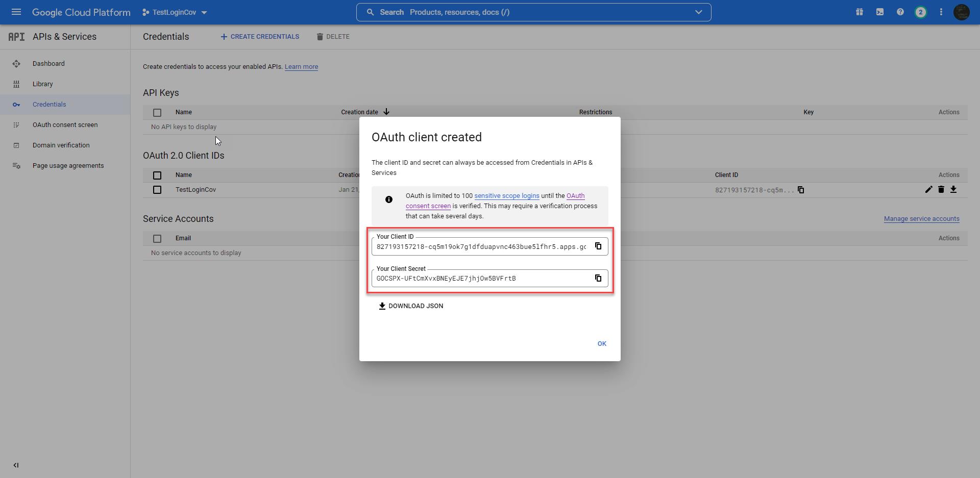This screenshot has height=478, width=980.
Task: Click the OAuth consent screen sidebar icon
Action: click(x=16, y=125)
